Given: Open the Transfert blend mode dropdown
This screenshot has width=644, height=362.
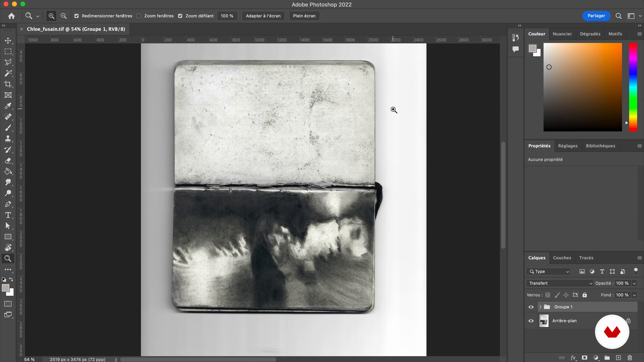Looking at the screenshot, I should 559,283.
